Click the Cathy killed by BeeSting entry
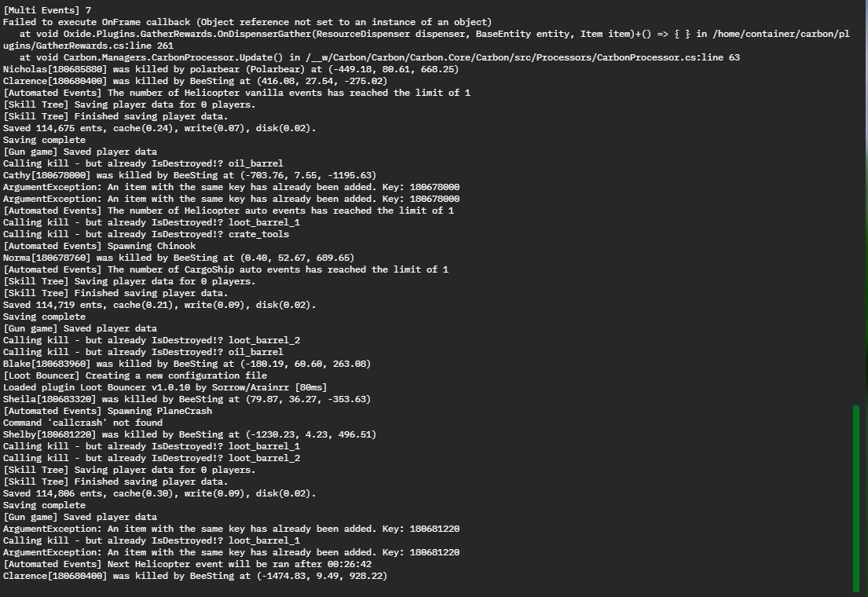Viewport: 868px width, 597px height. coord(189,175)
